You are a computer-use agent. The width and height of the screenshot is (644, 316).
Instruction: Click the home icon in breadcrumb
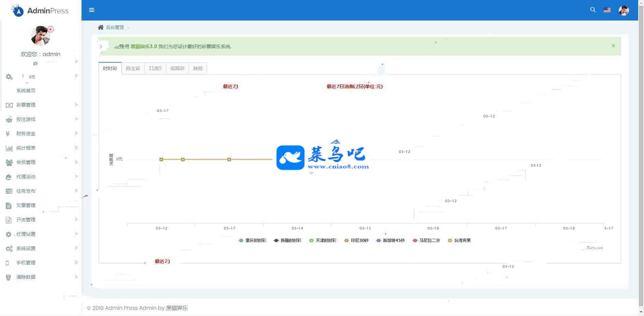101,27
